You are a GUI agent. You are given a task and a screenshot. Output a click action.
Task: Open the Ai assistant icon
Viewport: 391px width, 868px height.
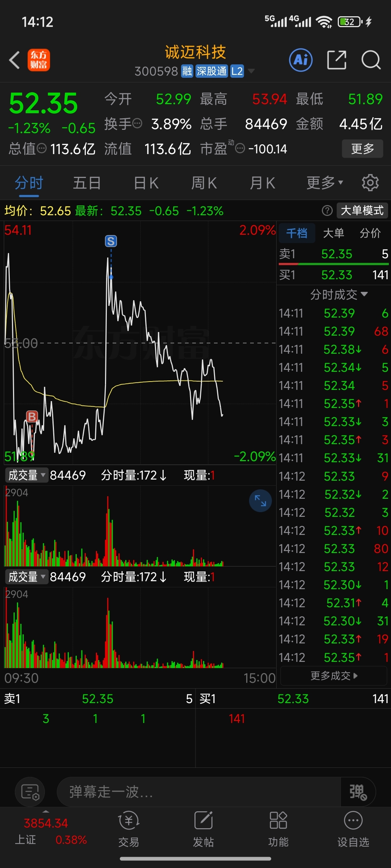pyautogui.click(x=301, y=60)
